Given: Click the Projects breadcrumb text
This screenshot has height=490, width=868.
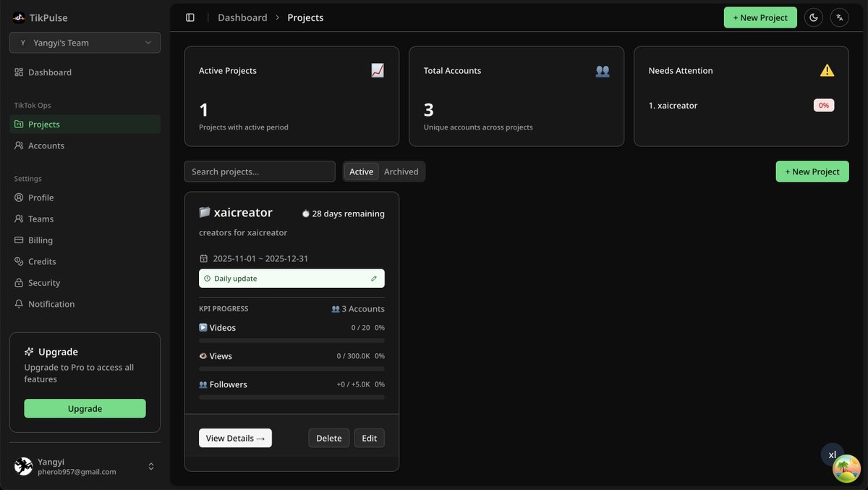Looking at the screenshot, I should click(x=305, y=17).
